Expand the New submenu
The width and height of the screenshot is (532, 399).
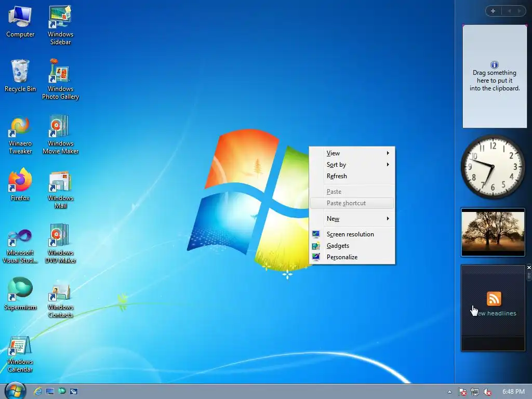point(352,219)
